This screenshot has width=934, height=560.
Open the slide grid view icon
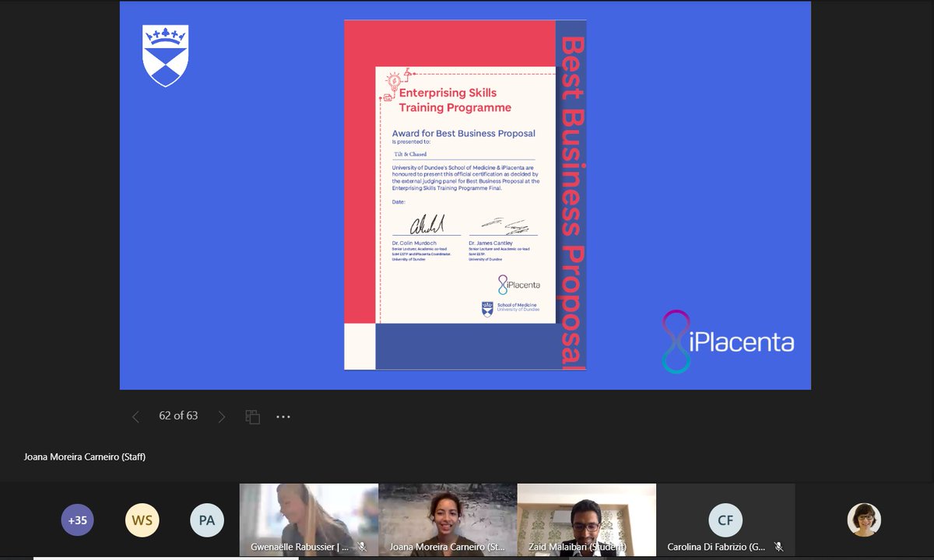252,416
